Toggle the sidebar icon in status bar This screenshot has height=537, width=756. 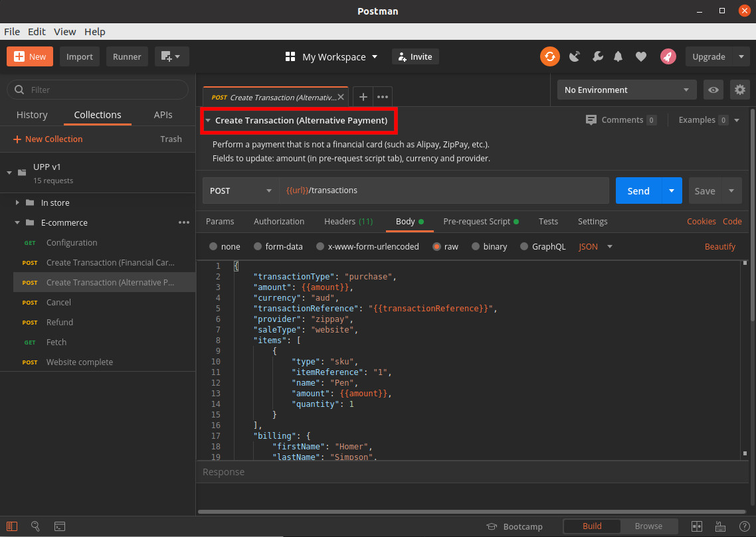pos(12,526)
